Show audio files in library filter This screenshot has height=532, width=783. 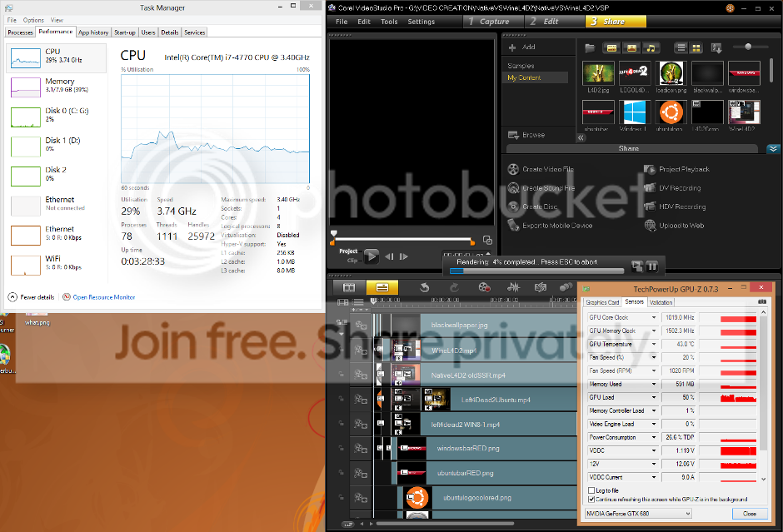[651, 47]
